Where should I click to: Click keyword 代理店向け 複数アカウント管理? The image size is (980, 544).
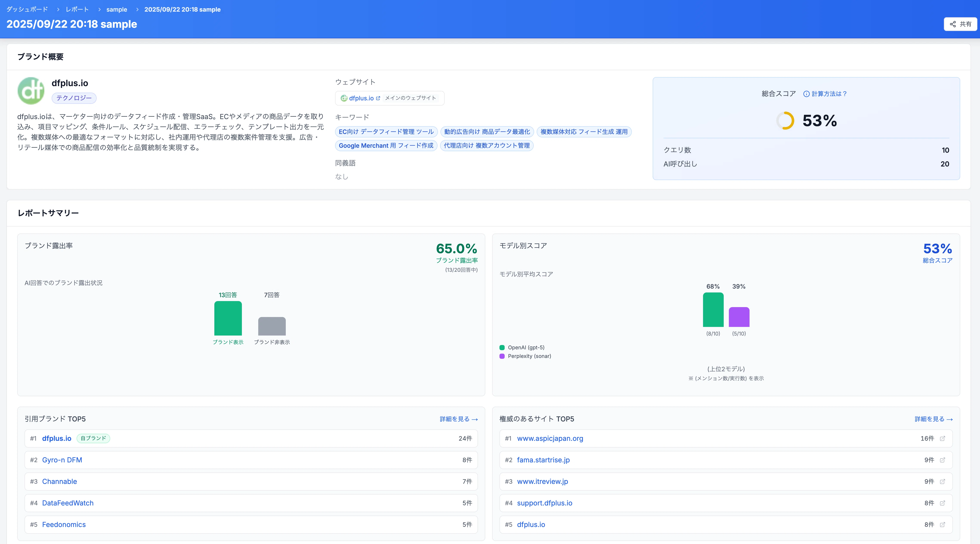click(487, 145)
